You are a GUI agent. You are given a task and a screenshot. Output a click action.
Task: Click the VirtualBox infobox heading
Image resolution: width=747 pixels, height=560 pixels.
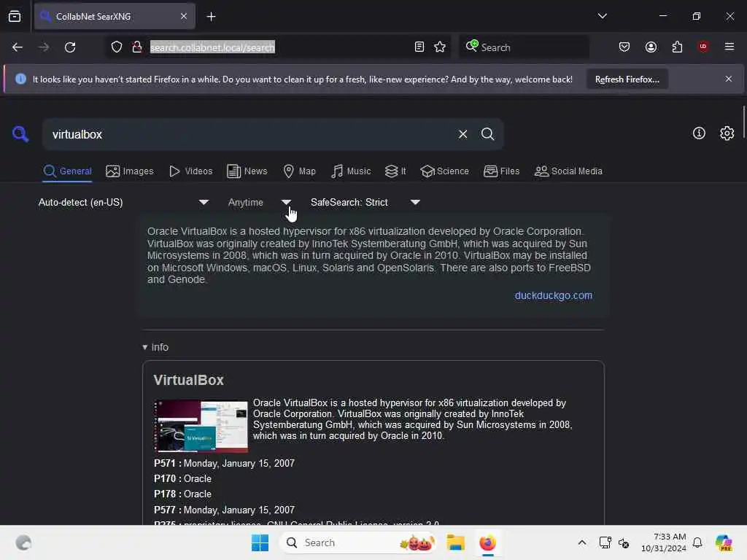189,380
